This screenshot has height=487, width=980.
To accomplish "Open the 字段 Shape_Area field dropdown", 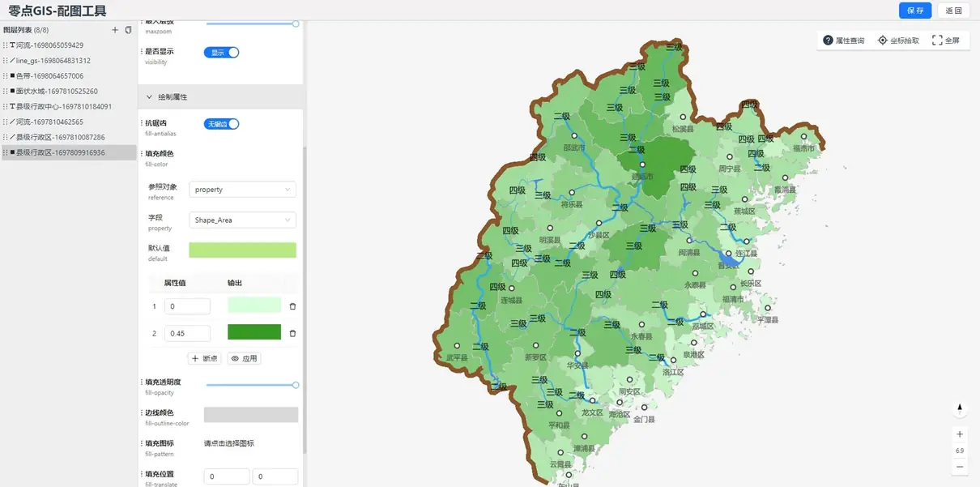I will click(x=242, y=220).
